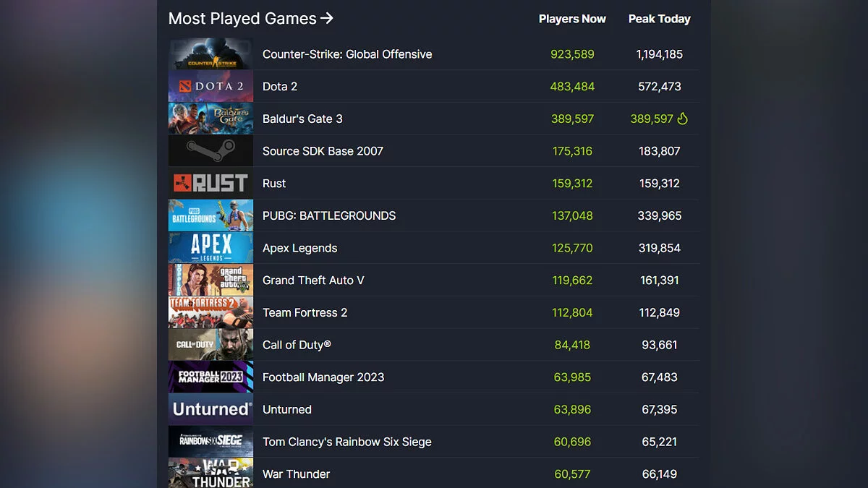This screenshot has width=868, height=488.
Task: Click the flame icon beside Baldur's Gate 3 peak
Action: [682, 119]
